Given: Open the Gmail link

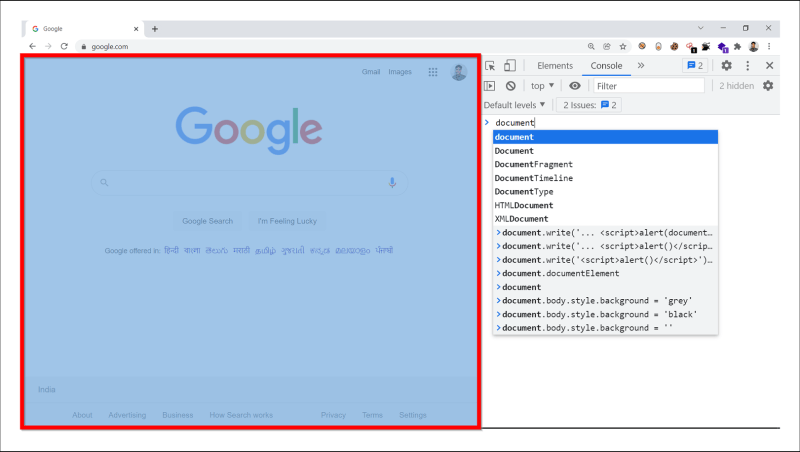Looking at the screenshot, I should point(371,72).
